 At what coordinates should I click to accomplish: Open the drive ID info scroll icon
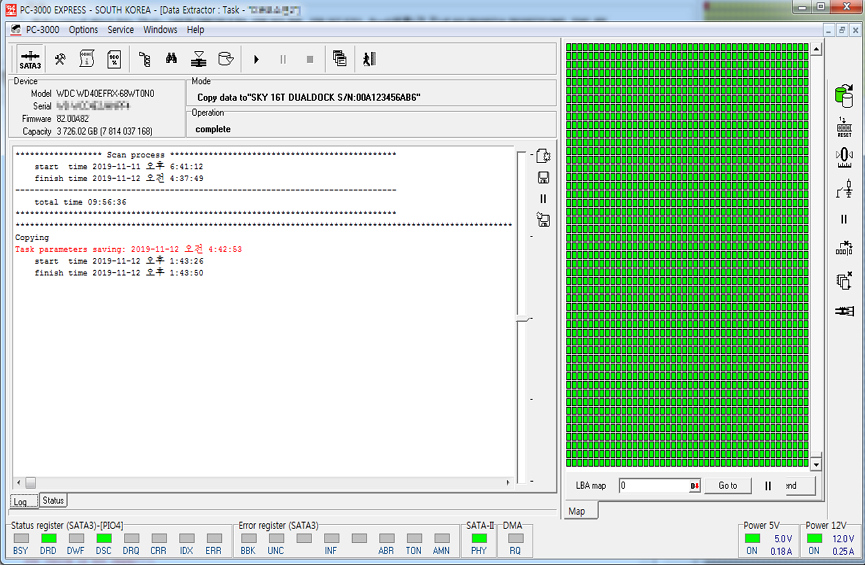[87, 59]
